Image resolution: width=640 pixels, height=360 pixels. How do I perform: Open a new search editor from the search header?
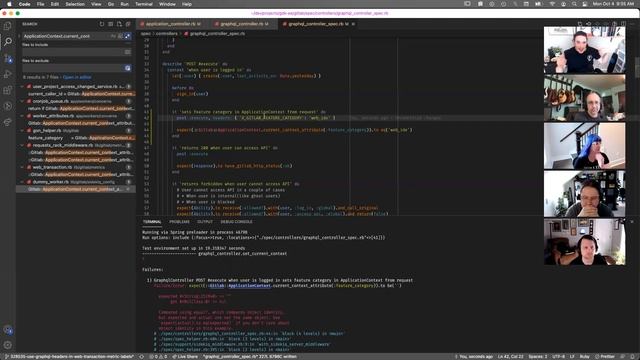(119, 24)
